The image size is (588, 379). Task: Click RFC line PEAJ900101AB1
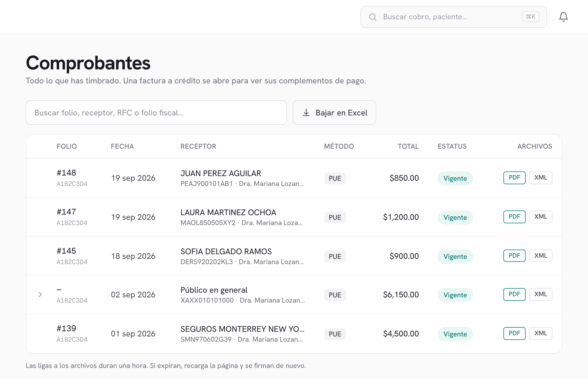point(242,184)
